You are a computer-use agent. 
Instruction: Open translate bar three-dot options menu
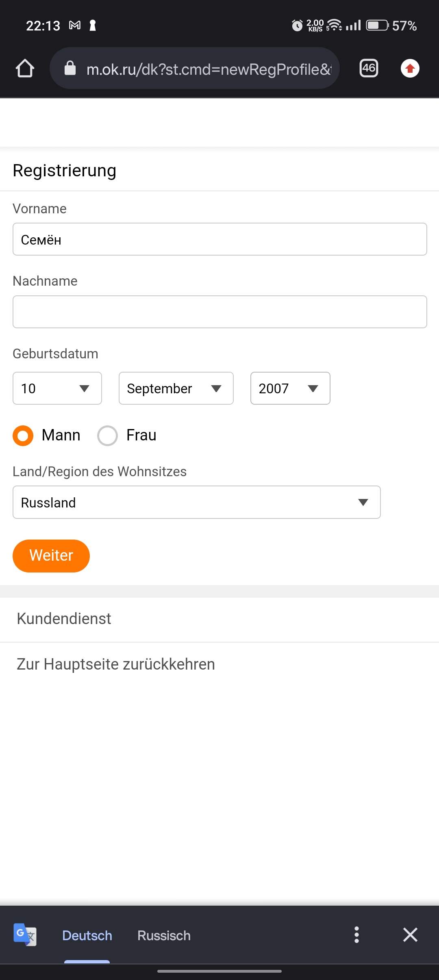click(356, 935)
